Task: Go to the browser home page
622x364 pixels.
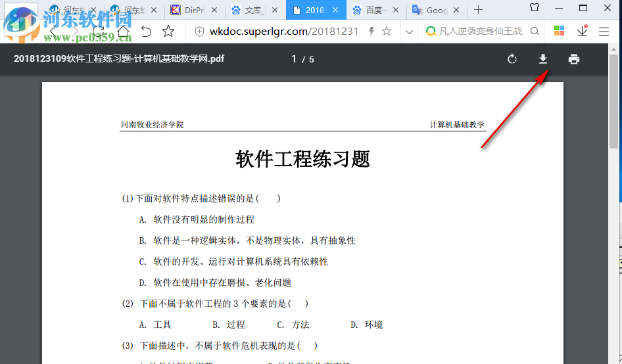Action: [124, 32]
